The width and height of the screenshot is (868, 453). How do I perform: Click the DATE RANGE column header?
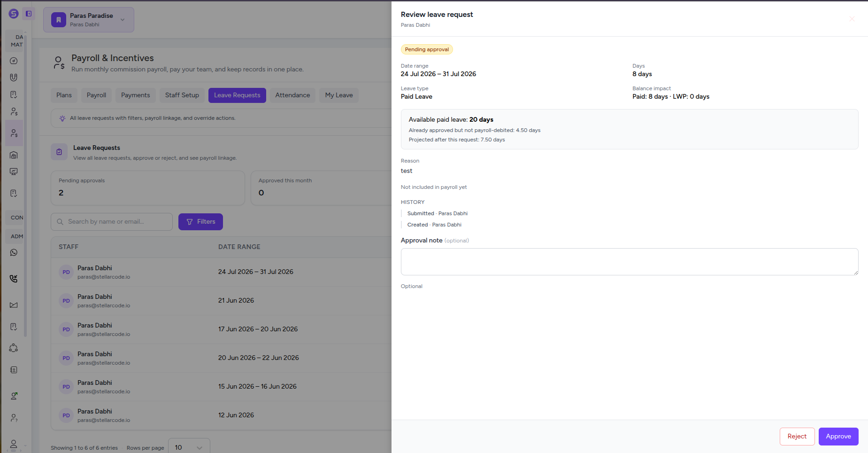(x=239, y=247)
